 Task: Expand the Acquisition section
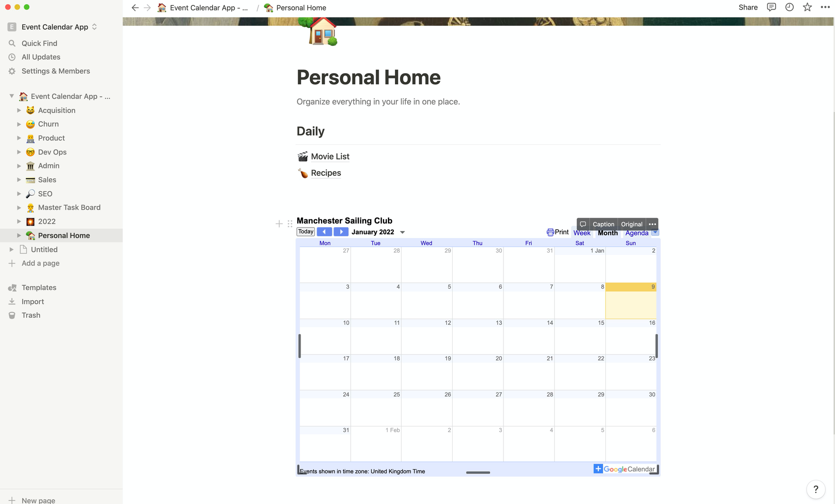click(x=18, y=110)
